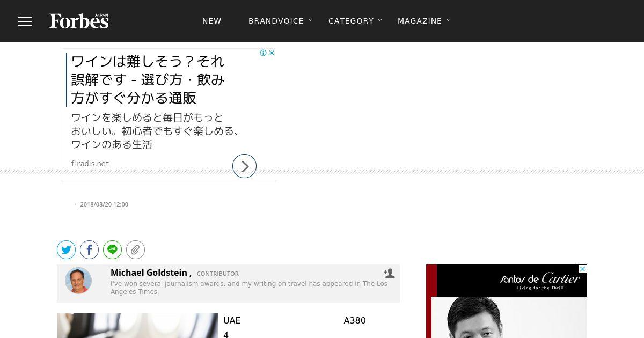The height and width of the screenshot is (338, 644).
Task: Open the MAGAZINE menu
Action: pos(420,21)
